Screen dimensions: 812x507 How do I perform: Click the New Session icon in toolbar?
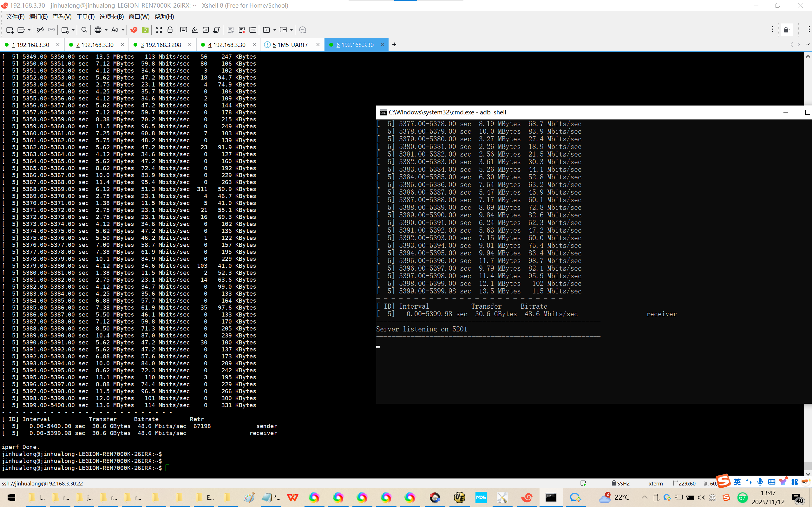(10, 30)
